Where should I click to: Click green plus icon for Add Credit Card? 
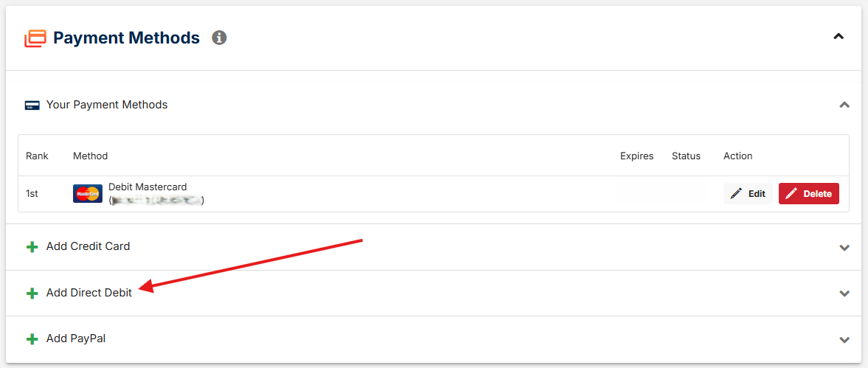point(32,247)
